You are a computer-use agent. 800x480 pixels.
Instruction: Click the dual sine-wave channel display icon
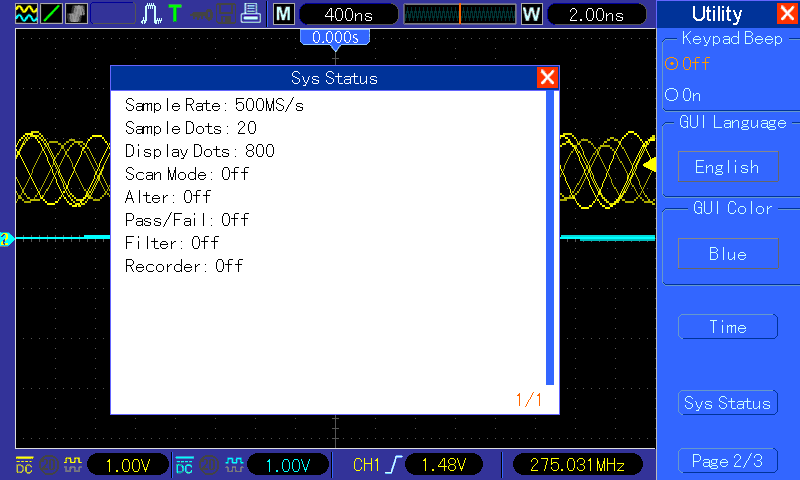pos(27,13)
